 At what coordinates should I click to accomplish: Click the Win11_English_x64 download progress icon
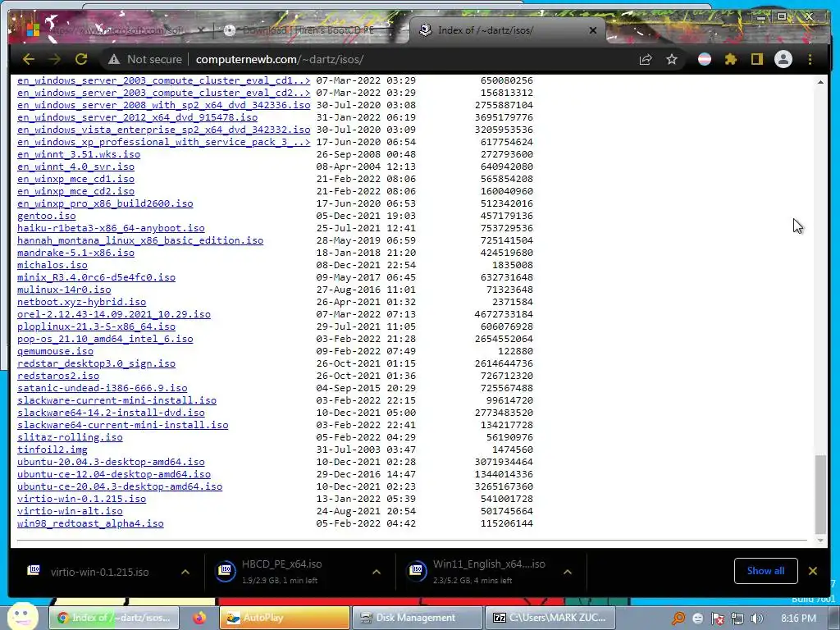(x=416, y=571)
